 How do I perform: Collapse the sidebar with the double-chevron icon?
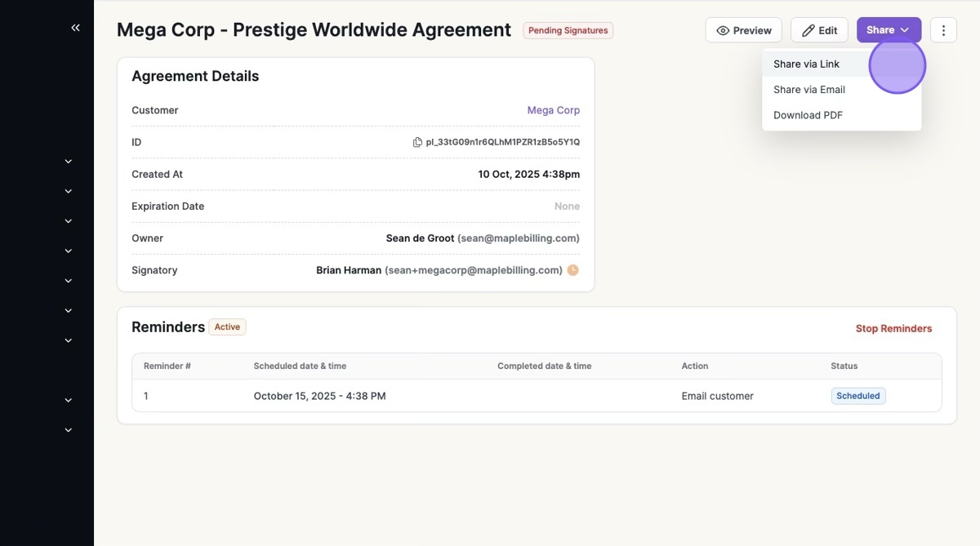pyautogui.click(x=75, y=28)
